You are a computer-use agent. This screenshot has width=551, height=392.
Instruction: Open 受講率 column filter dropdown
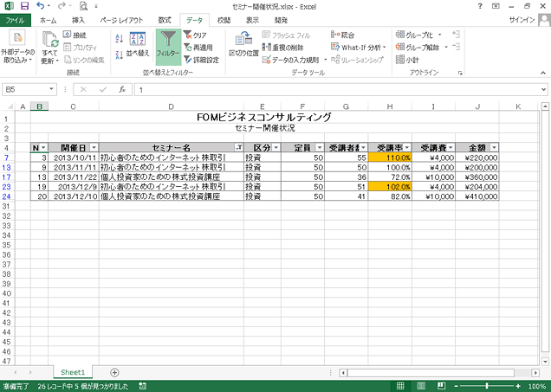point(407,147)
